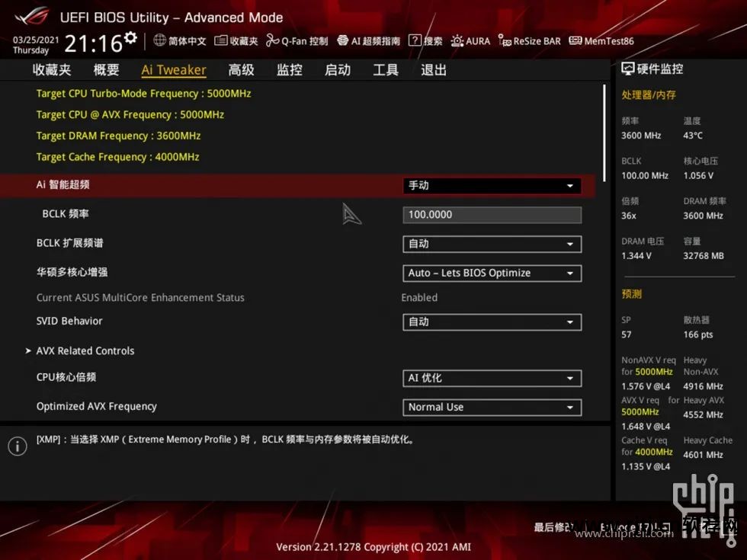The height and width of the screenshot is (560, 747).
Task: Select Target Cache Frequency : 4000MHz text
Action: click(117, 157)
